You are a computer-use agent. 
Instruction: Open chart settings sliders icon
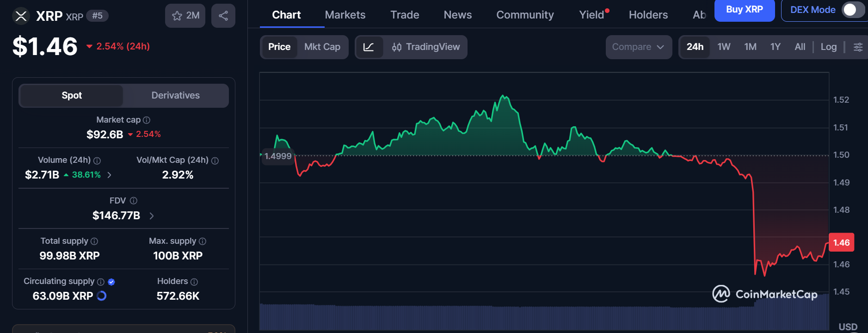858,47
